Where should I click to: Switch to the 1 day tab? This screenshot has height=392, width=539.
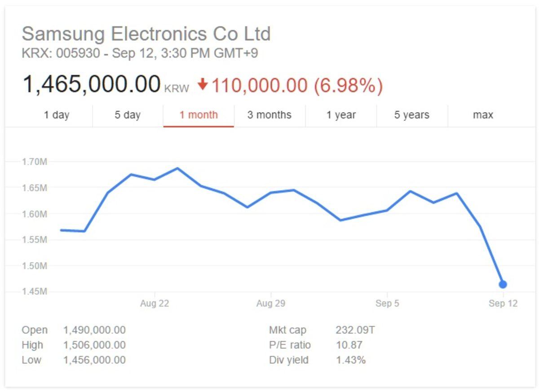57,115
